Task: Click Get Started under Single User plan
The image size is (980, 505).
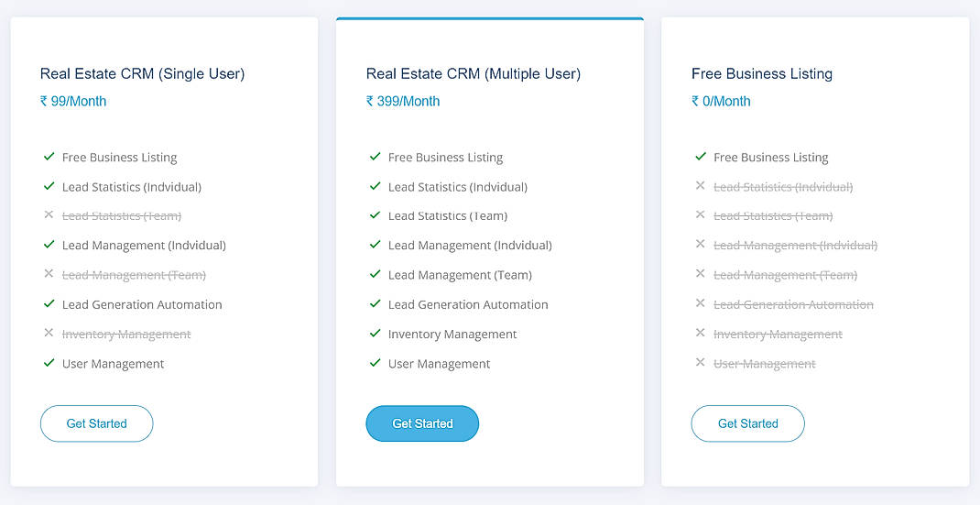Action: click(x=97, y=423)
